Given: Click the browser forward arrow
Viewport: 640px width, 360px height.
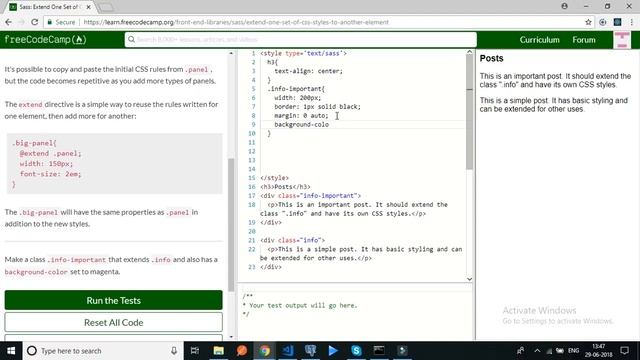Looking at the screenshot, I should [21, 22].
